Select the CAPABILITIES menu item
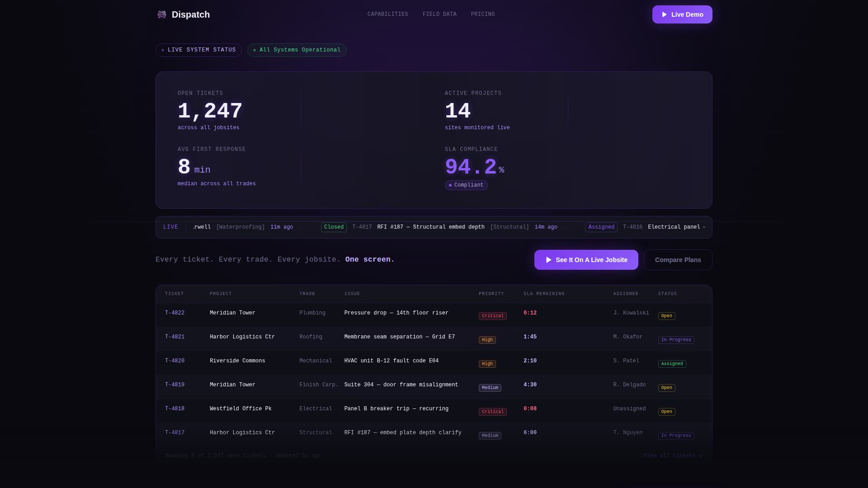 [387, 14]
